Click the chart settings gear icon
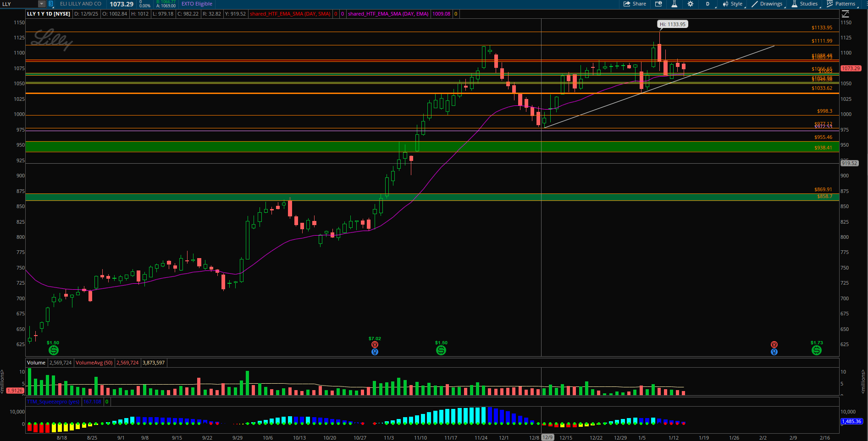Screen dimensions: 868x441 pos(690,4)
